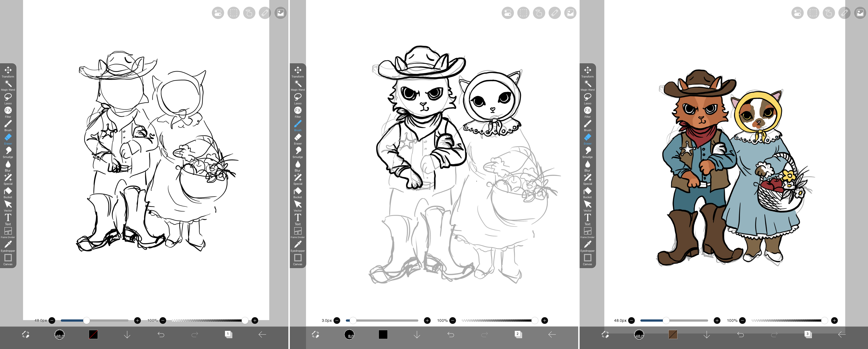Open layers panel showing 3 layers
Viewport: 868px width, 349px height.
(808, 334)
